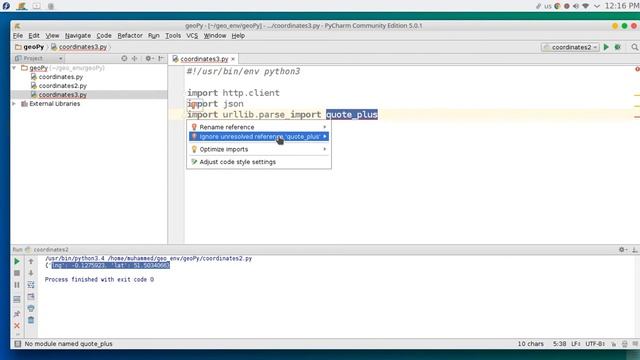This screenshot has height=360, width=640.
Task: Click the 'import http.client' code line
Action: [x=233, y=93]
